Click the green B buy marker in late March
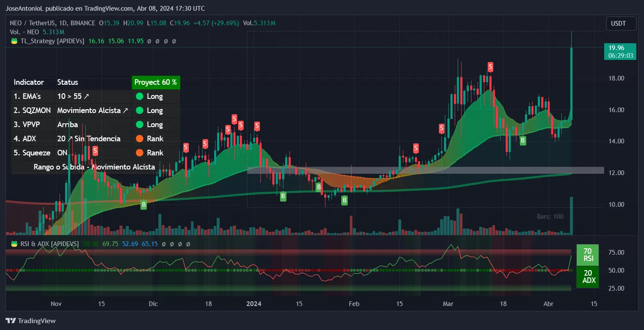The width and height of the screenshot is (644, 330). 523,140
